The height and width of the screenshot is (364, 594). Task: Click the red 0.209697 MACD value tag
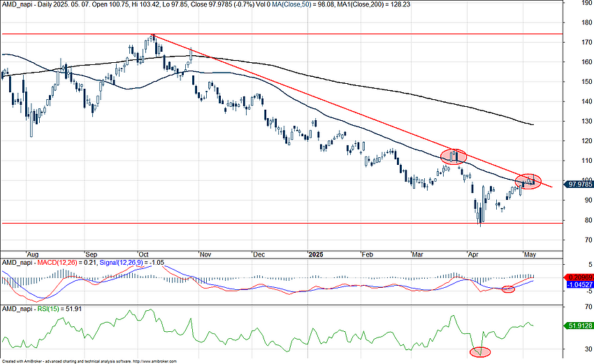coord(579,277)
